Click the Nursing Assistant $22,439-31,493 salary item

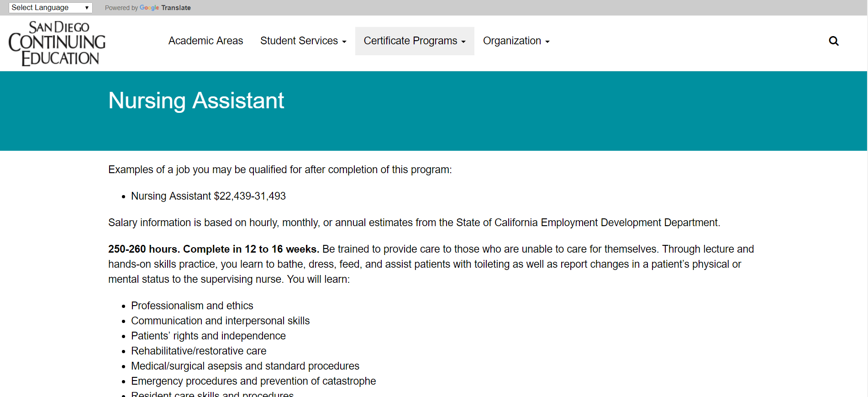pos(208,196)
